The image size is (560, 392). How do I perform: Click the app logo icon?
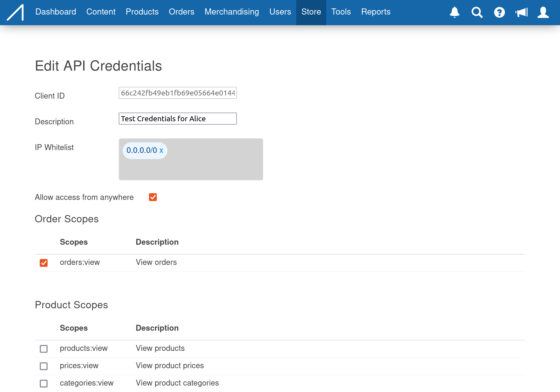pyautogui.click(x=15, y=12)
